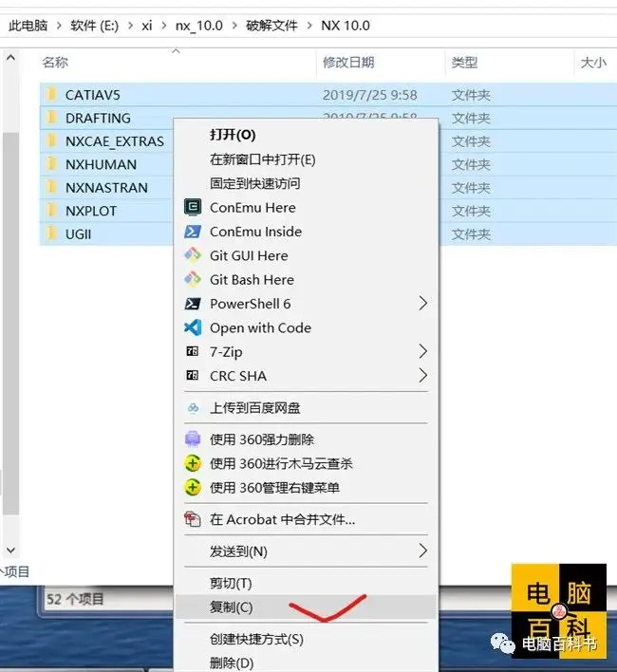Click the NXHUMAN folder icon
The height and width of the screenshot is (672, 617).
(52, 163)
